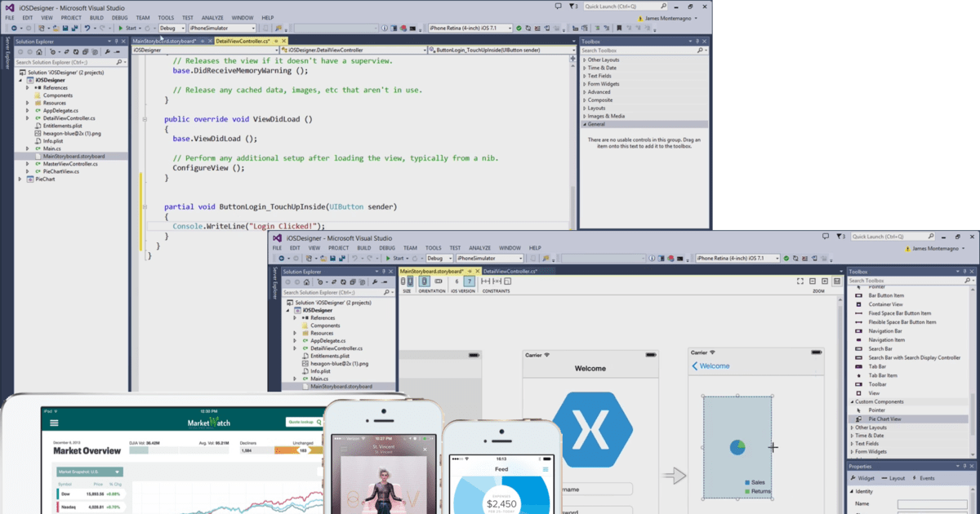
Task: Open BUILD menu in back window
Action: tap(96, 17)
